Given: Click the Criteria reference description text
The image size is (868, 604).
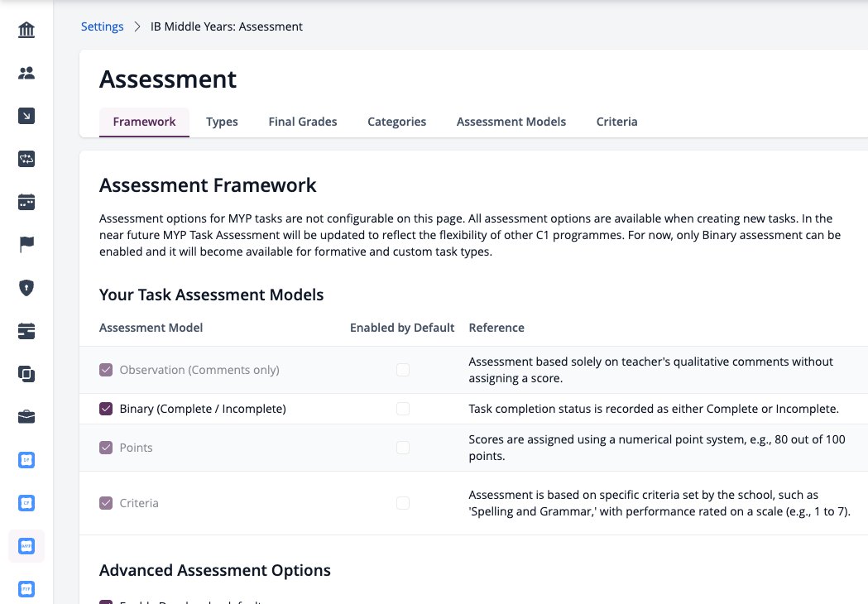Looking at the screenshot, I should pyautogui.click(x=659, y=503).
